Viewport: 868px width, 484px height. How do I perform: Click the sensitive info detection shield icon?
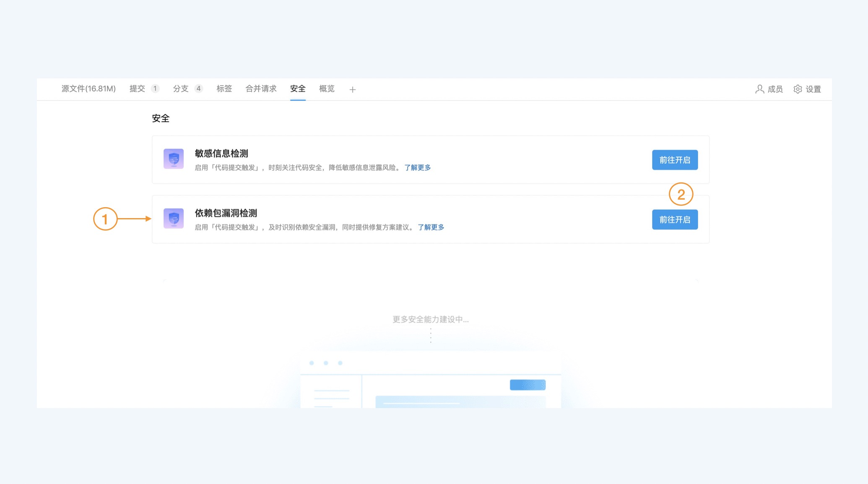point(174,159)
